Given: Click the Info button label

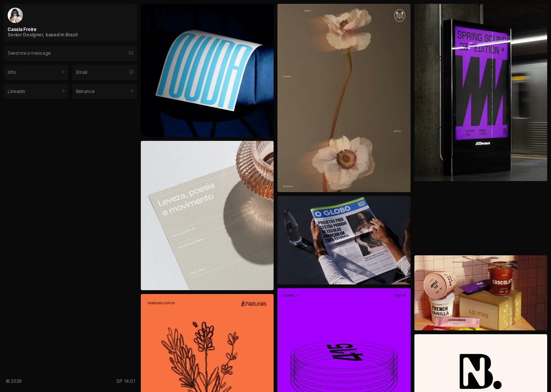Looking at the screenshot, I should point(12,72).
